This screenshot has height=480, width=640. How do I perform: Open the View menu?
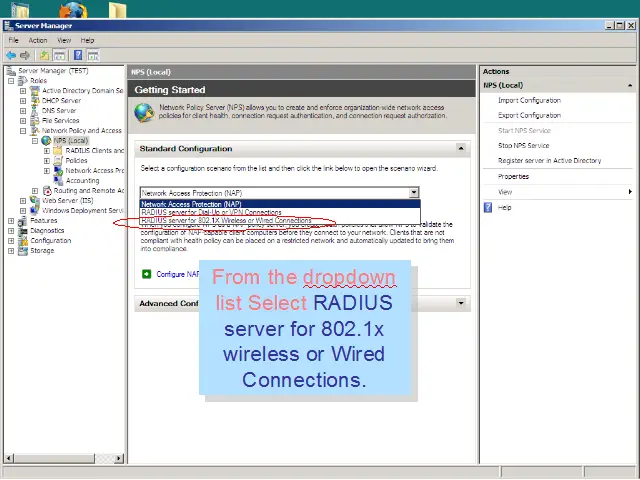pyautogui.click(x=64, y=40)
